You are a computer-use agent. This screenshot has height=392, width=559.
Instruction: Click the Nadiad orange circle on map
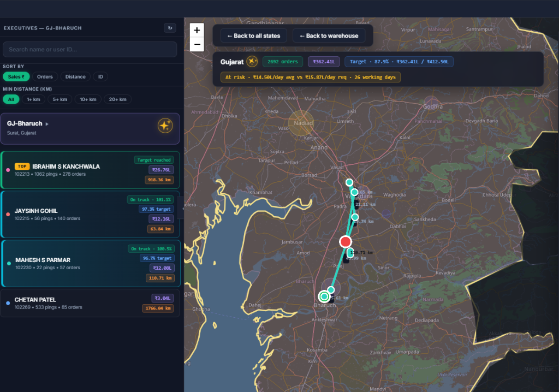pos(301,123)
